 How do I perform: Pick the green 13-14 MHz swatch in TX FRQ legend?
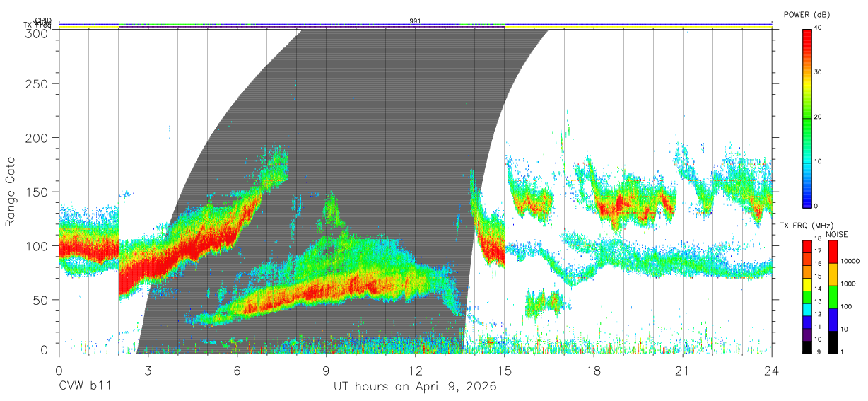[x=807, y=296]
